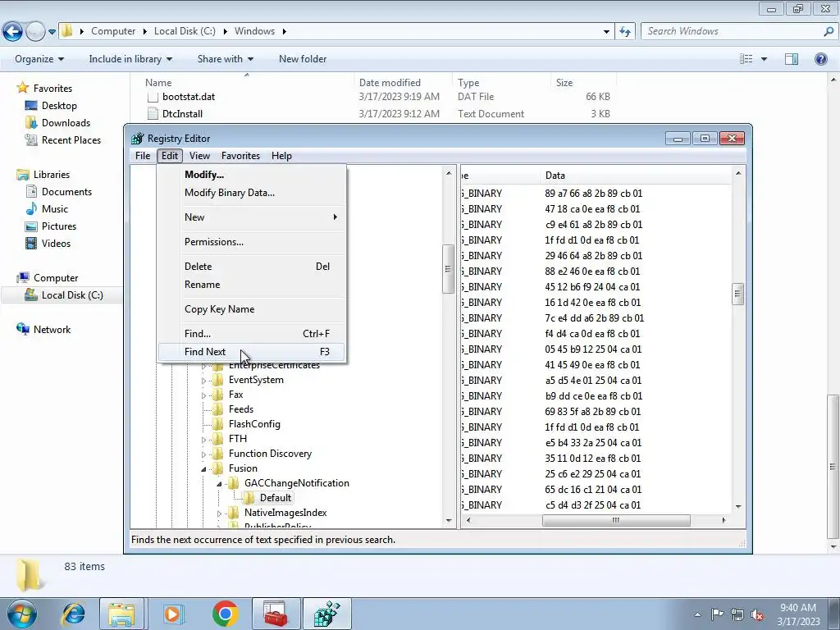Viewport: 840px width, 630px height.
Task: Click the Downloads folder icon in Favorites
Action: point(31,123)
